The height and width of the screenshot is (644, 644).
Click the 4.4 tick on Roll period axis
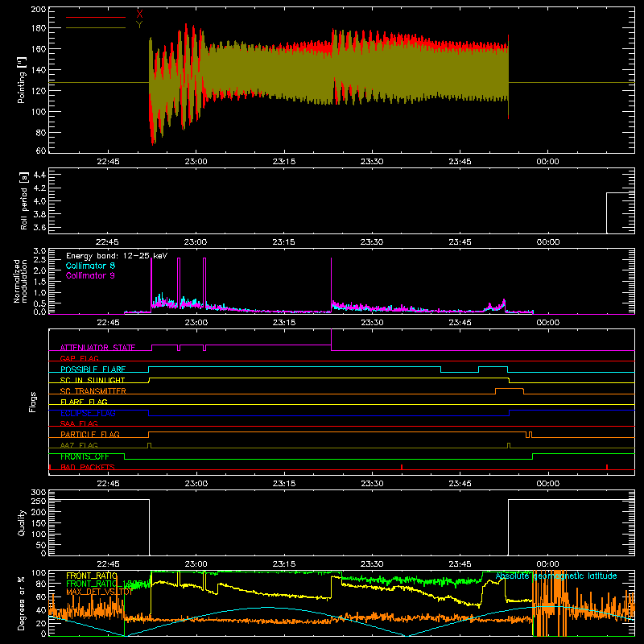pos(39,175)
